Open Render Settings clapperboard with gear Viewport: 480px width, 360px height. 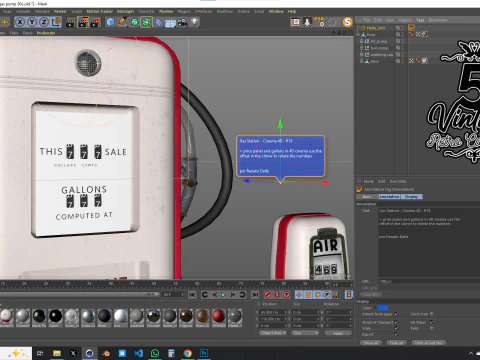[x=96, y=22]
